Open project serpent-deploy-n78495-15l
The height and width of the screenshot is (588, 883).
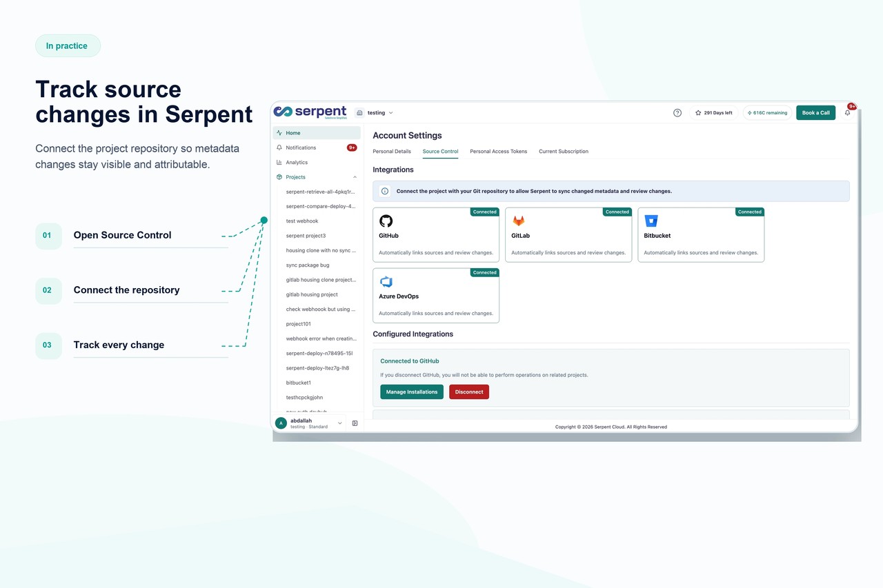click(319, 353)
